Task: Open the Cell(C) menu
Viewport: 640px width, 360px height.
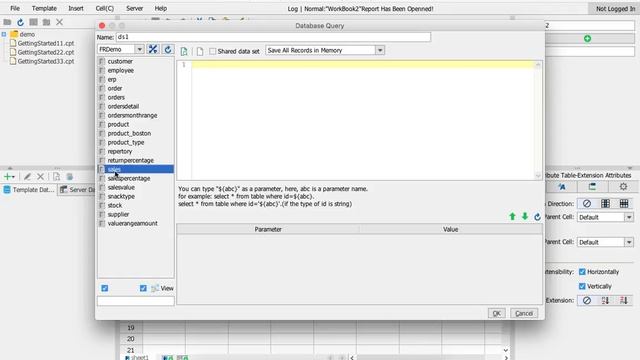Action: 105,8
